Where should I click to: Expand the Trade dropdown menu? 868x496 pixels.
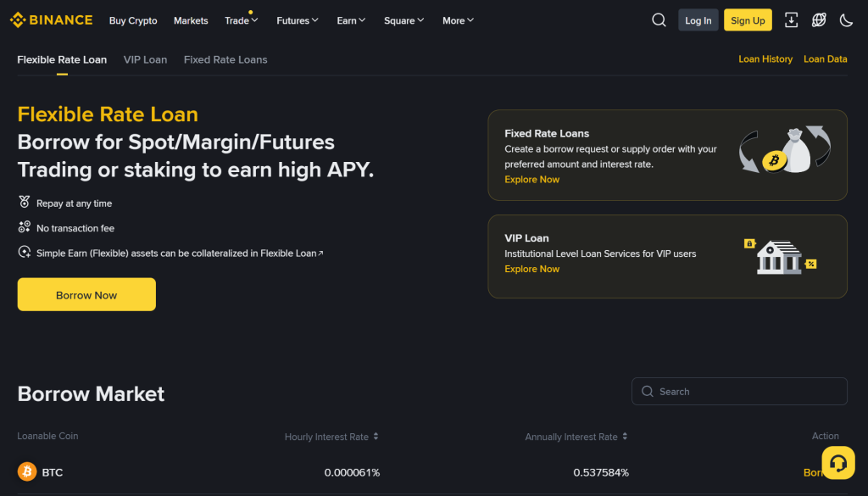tap(242, 20)
